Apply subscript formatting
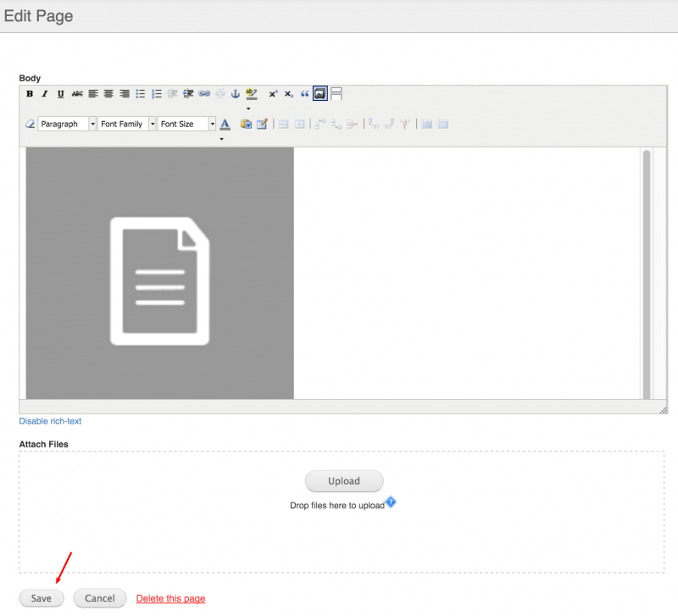The height and width of the screenshot is (616, 678). pyautogui.click(x=289, y=94)
